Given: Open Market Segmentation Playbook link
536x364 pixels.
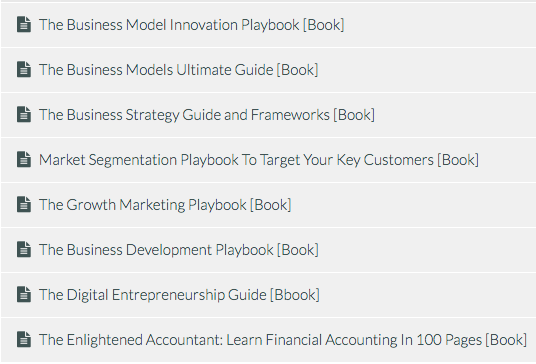Looking at the screenshot, I should [259, 160].
